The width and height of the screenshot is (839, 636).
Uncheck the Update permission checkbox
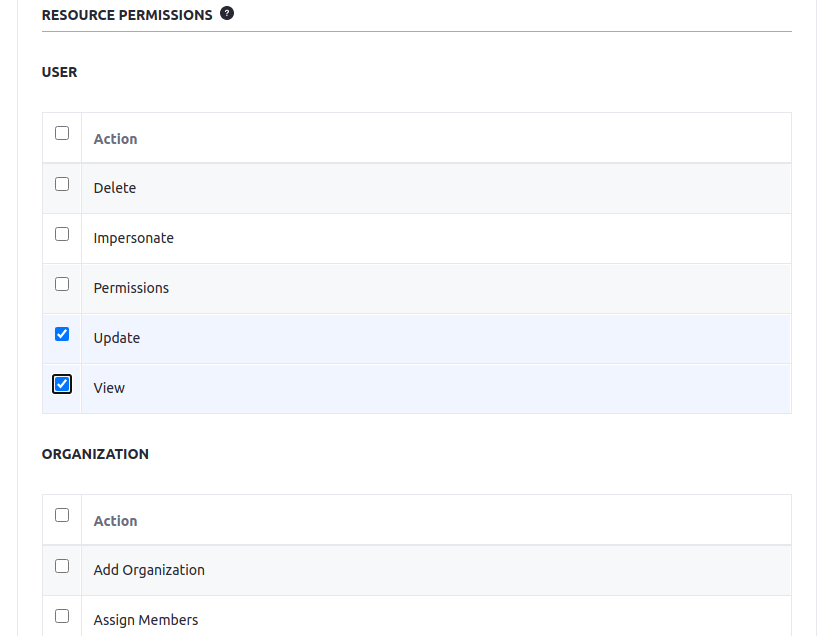pos(62,334)
